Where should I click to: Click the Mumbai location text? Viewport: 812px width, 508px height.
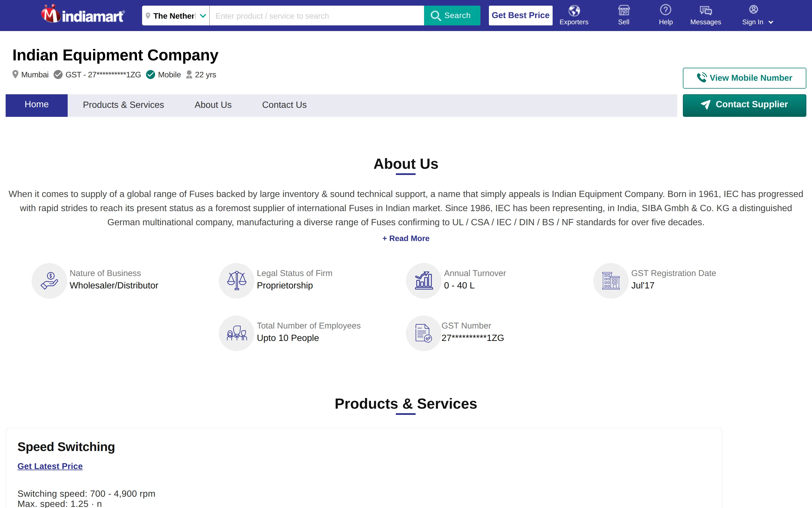[x=35, y=75]
